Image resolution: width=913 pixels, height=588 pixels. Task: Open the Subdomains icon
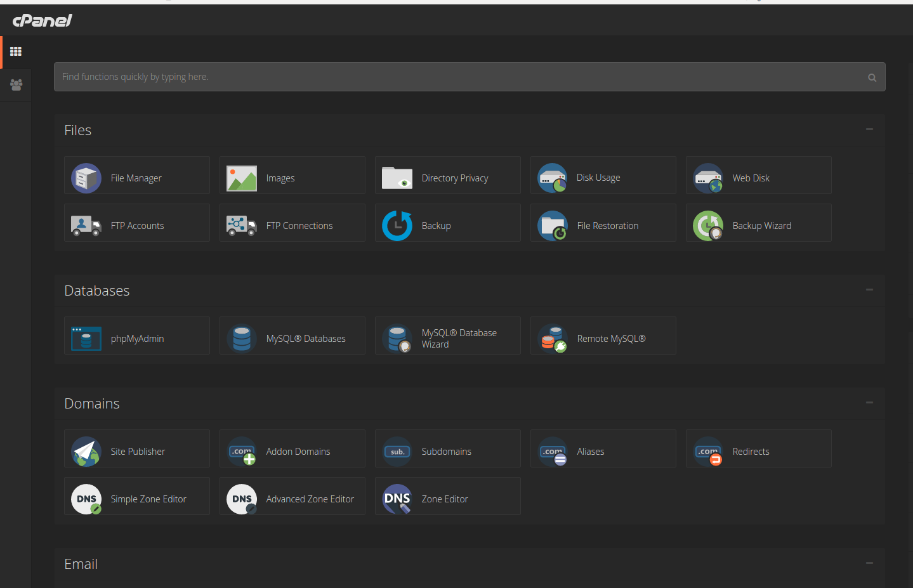click(397, 452)
